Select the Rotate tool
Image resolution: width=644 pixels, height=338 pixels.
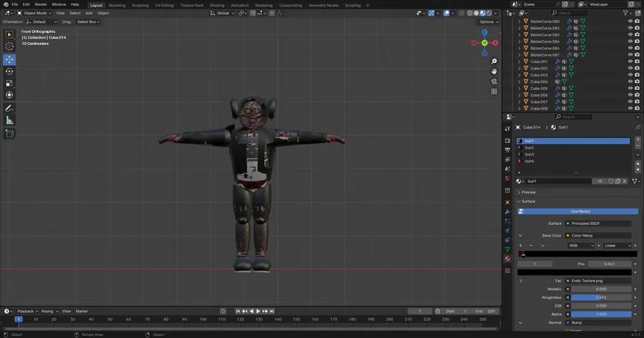click(x=9, y=71)
